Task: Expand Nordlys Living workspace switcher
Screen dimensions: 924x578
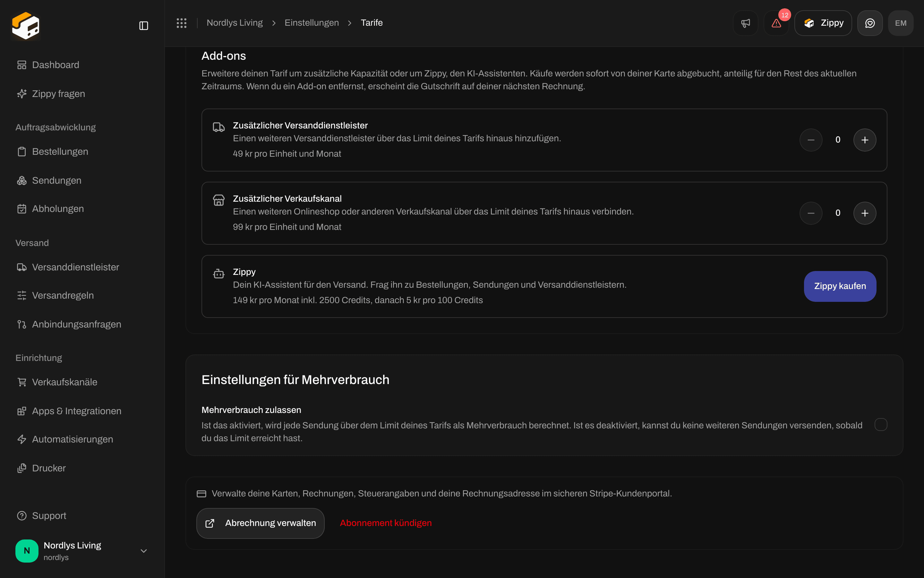Action: 82,551
